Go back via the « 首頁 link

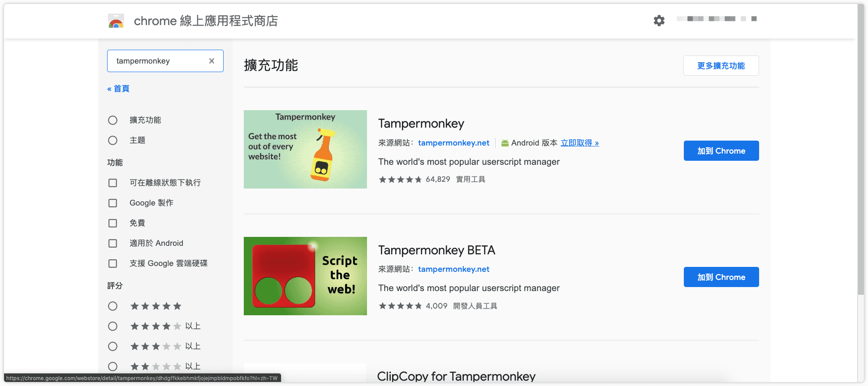[x=118, y=89]
